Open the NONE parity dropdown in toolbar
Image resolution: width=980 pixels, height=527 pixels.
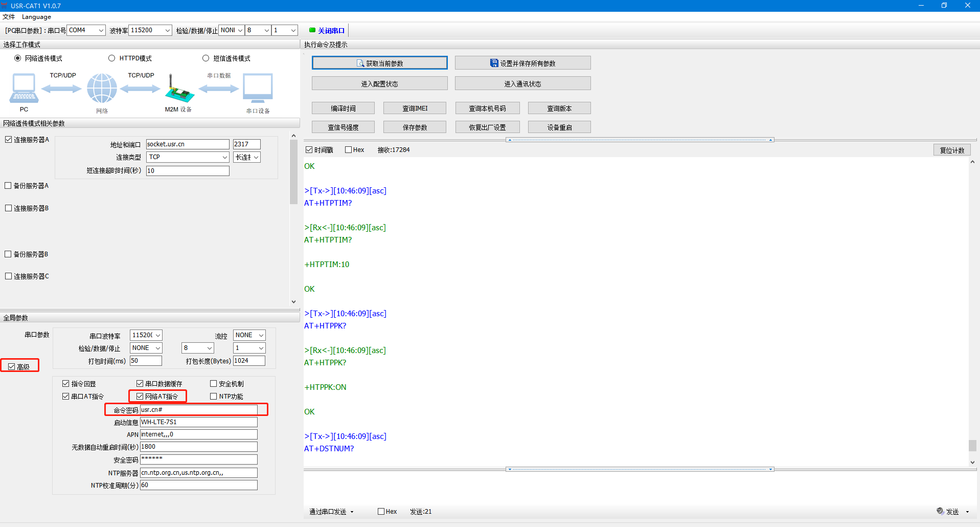tap(231, 30)
